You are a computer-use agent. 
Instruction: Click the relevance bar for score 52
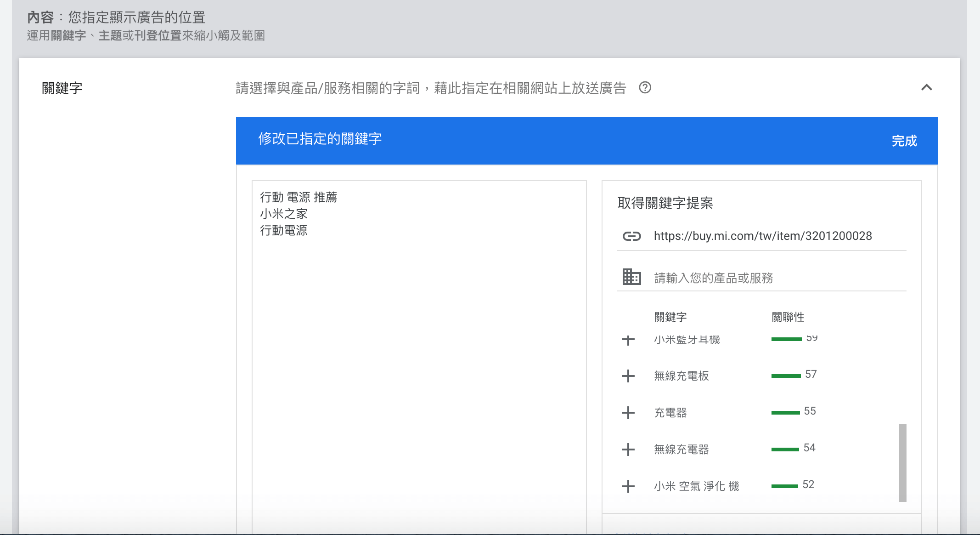[784, 486]
